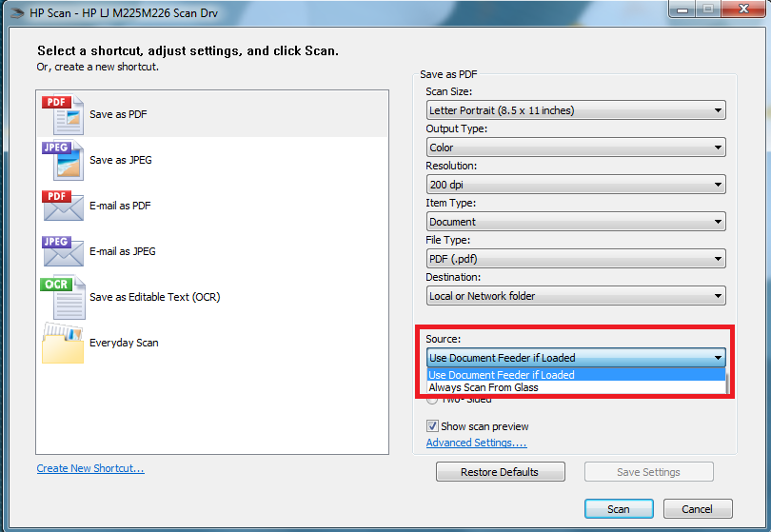This screenshot has height=532, width=771.
Task: Click the Save Settings button
Action: coord(648,472)
